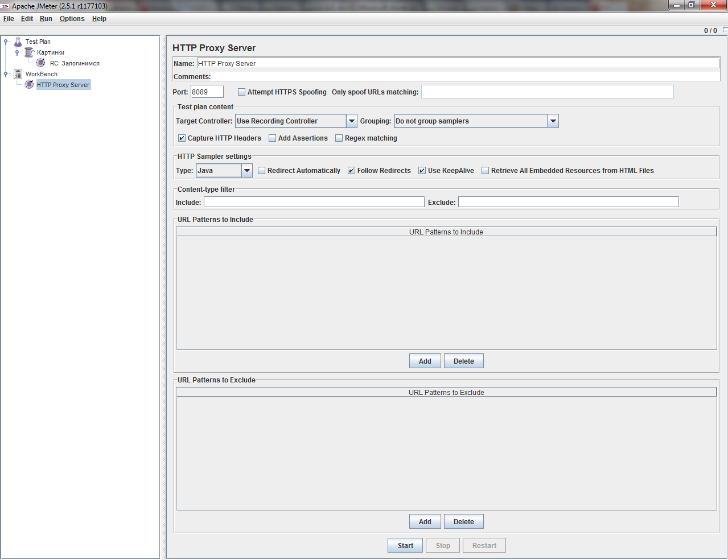
Task: Click the Only spoof URLs matching field
Action: 548,92
